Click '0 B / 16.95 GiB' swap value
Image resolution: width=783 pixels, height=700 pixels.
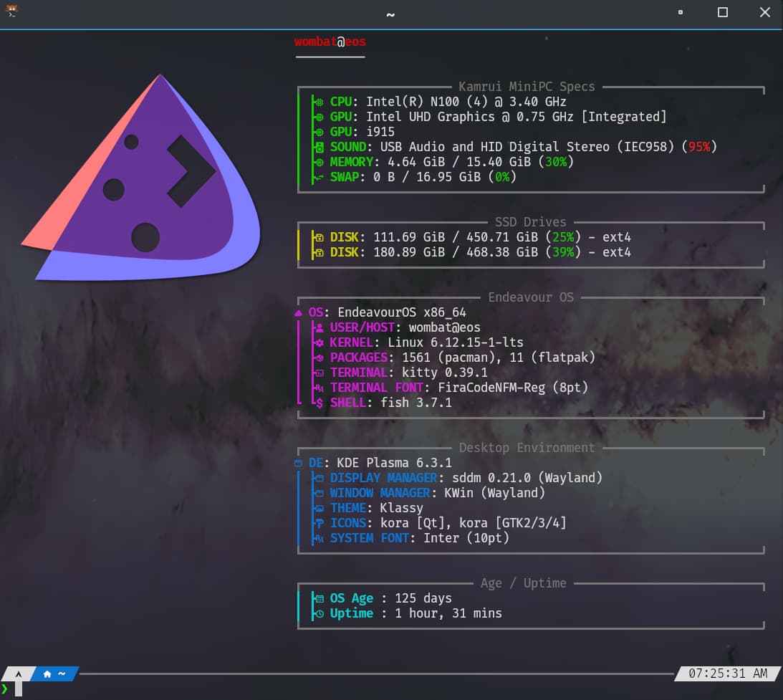426,177
